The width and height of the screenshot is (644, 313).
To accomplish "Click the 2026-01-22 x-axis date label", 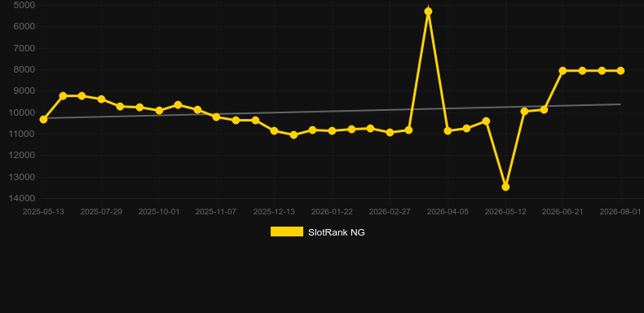I will coord(332,212).
